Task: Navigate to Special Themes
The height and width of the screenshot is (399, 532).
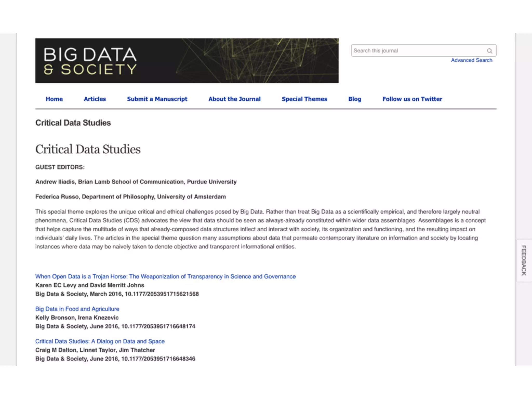Action: [x=304, y=99]
